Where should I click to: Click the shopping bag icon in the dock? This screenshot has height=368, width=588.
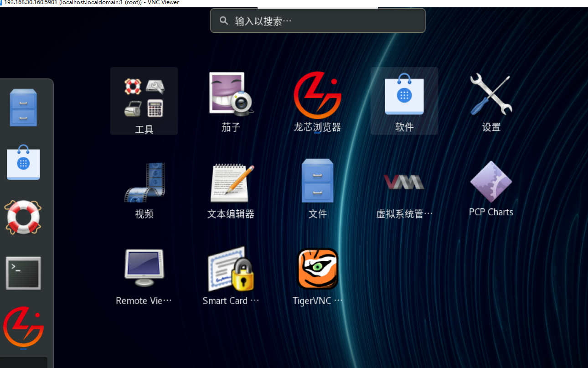[x=23, y=163]
